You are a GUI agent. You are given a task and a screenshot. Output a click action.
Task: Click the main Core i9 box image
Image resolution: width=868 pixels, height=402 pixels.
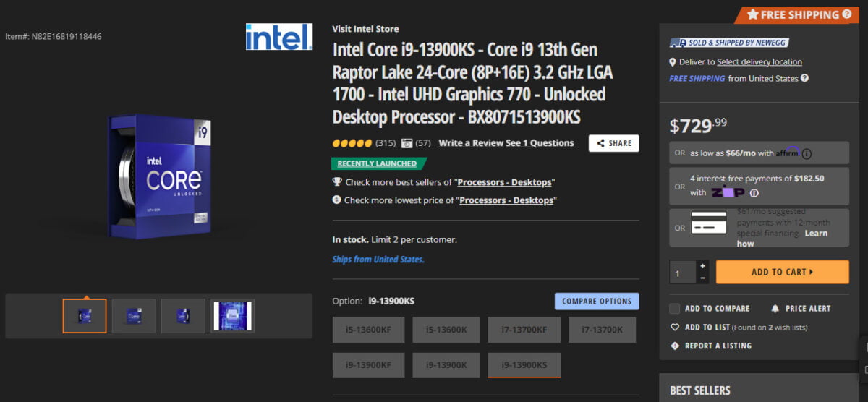tap(159, 176)
